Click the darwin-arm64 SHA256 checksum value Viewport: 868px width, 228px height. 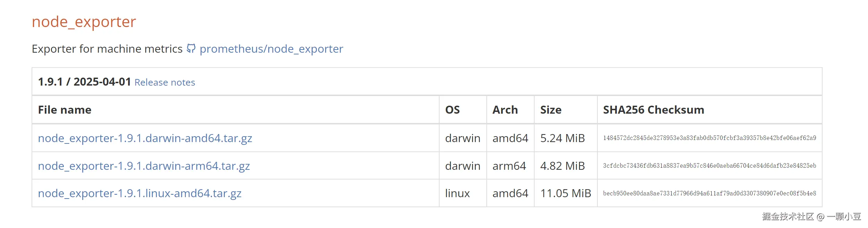click(x=709, y=166)
